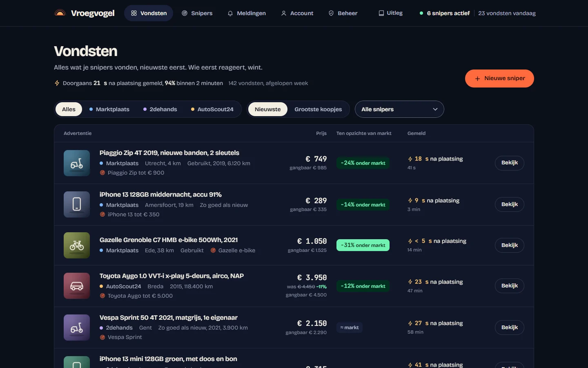This screenshot has width=588, height=368.
Task: Open the Uitleg navigation item
Action: pos(390,13)
